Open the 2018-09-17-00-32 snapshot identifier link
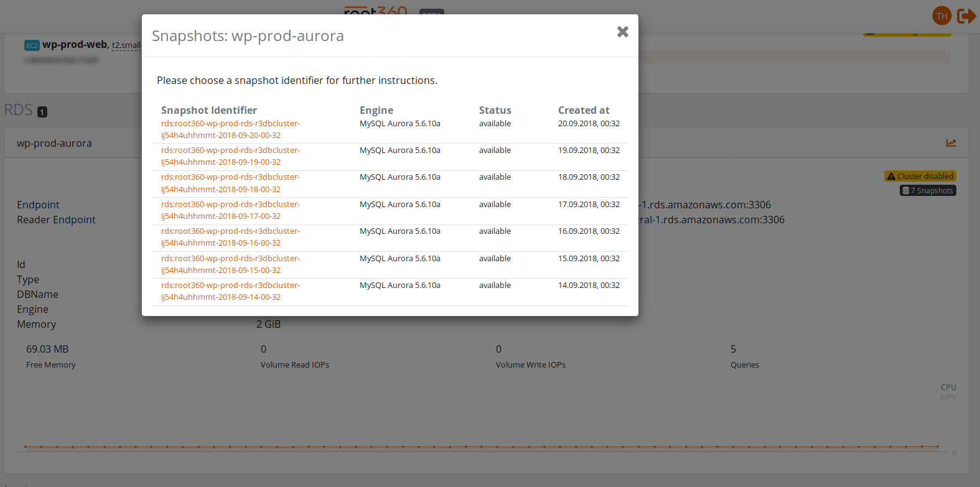 pos(230,210)
